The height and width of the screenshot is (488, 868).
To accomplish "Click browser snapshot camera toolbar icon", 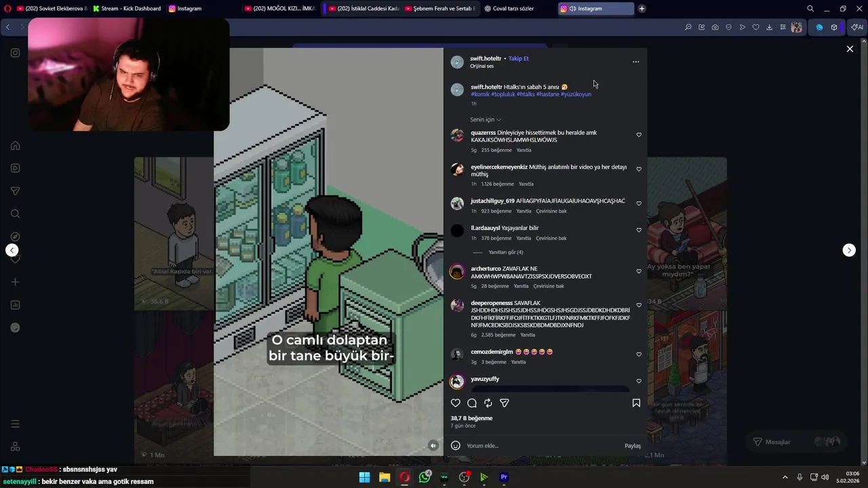I will pyautogui.click(x=715, y=27).
